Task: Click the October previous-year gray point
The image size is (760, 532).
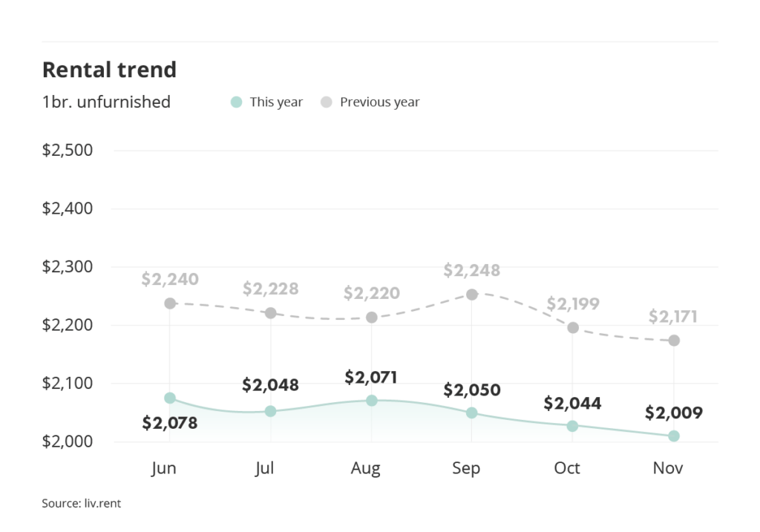Action: click(x=573, y=328)
